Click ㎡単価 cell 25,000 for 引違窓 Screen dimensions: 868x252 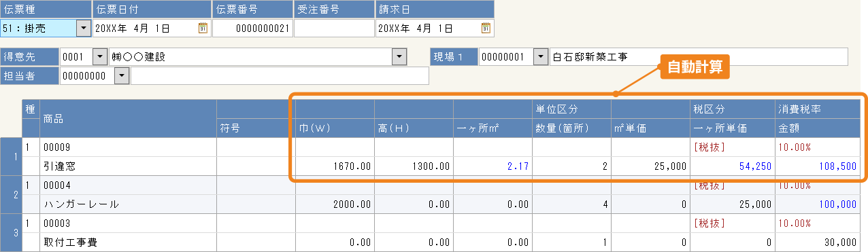point(650,166)
